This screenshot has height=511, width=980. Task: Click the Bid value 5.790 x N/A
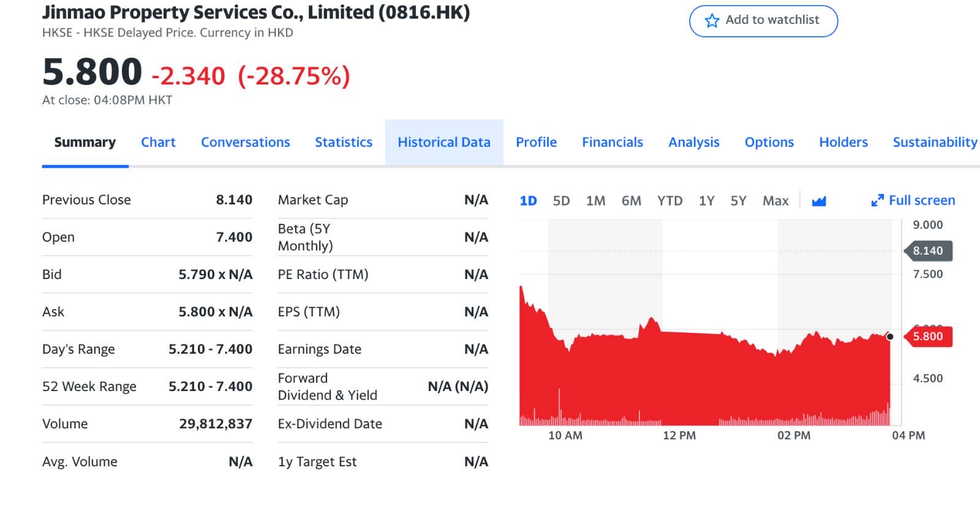click(x=216, y=274)
